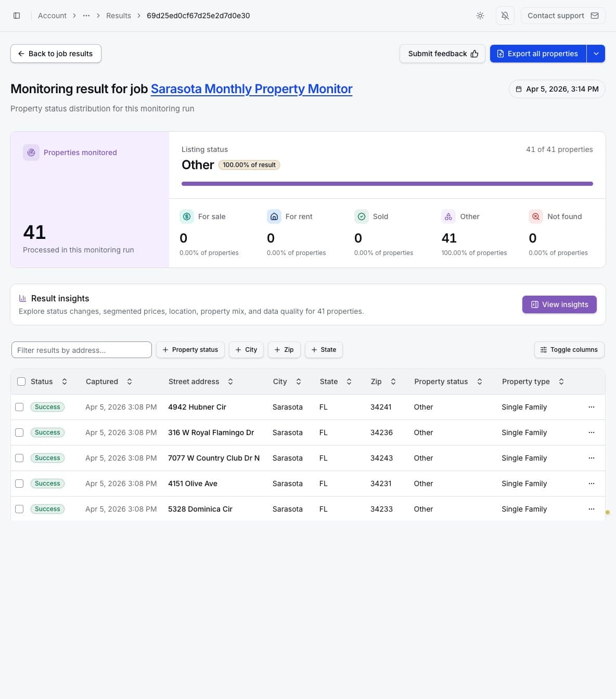Click Success badge for 4942 Hubner Cir
The image size is (616, 699).
[x=47, y=407]
